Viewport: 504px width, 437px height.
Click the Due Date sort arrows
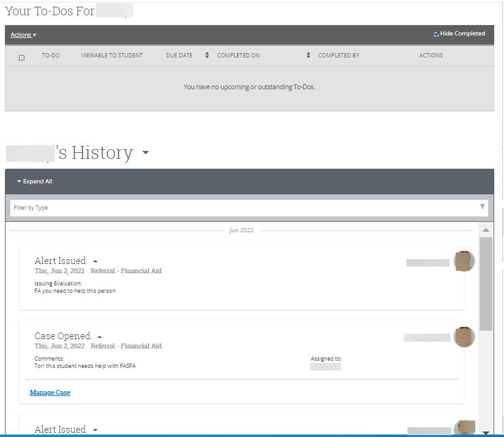(206, 56)
